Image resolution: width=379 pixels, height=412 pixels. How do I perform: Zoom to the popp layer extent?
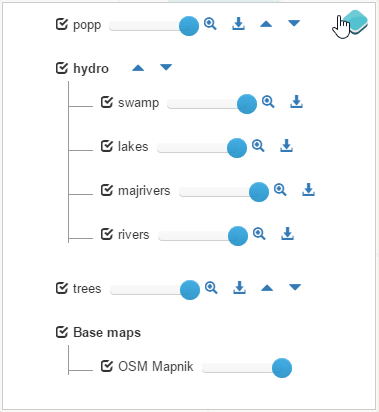210,24
